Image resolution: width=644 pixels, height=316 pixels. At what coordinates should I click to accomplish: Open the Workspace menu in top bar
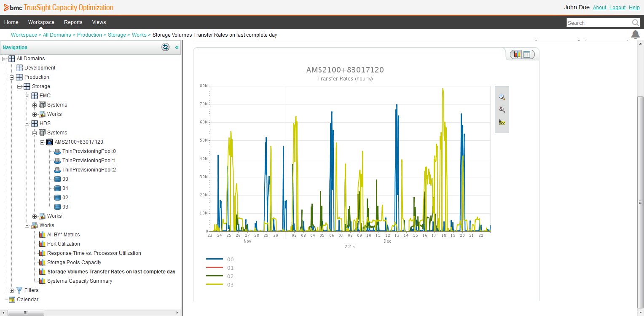[x=41, y=22]
